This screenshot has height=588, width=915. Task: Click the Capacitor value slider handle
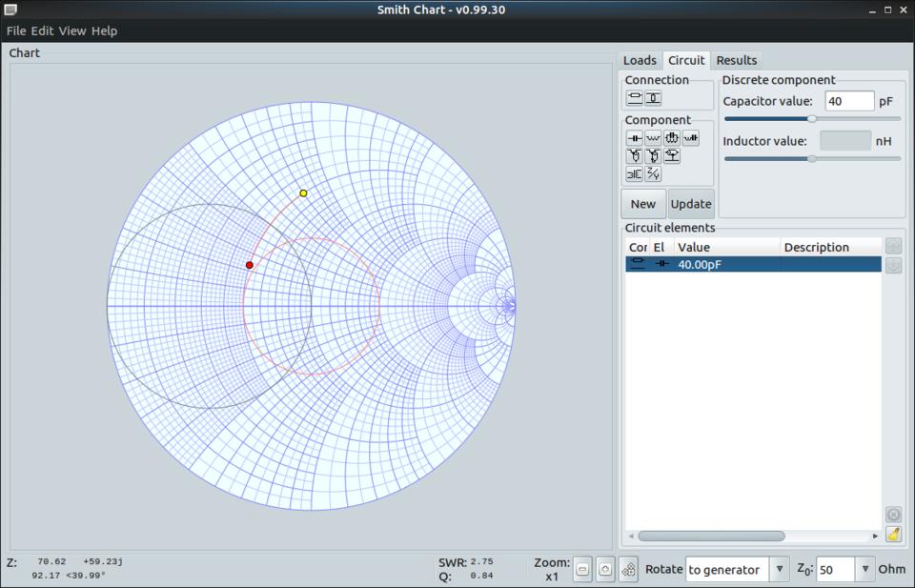pyautogui.click(x=812, y=119)
